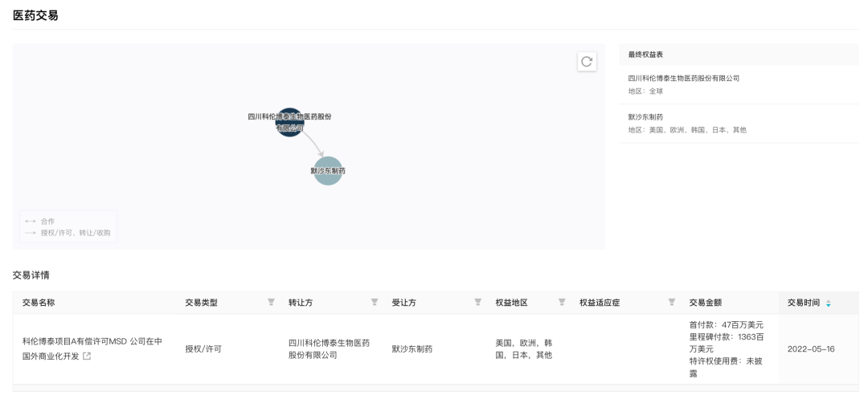Screen dimensions: 868x399
Task: Click the 合作 legend entry
Action: click(40, 221)
